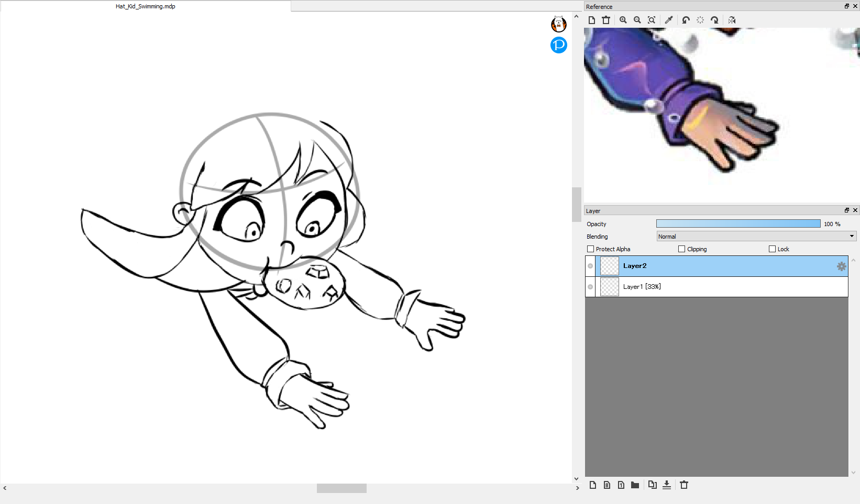
Task: Close the Layer panel
Action: [x=855, y=210]
